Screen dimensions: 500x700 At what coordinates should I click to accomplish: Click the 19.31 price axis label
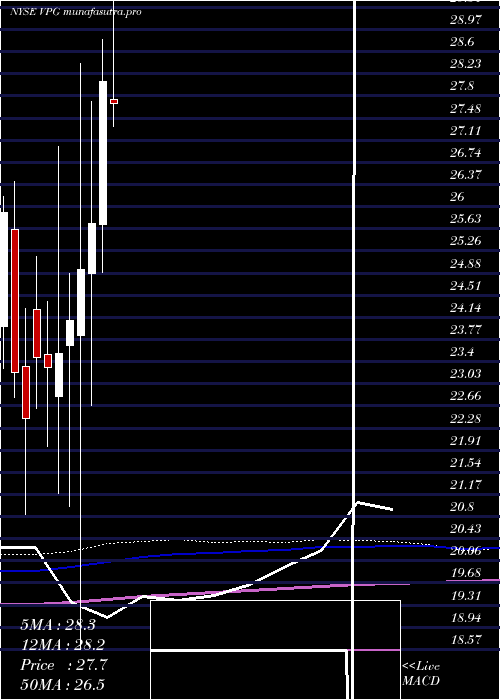pos(465,595)
